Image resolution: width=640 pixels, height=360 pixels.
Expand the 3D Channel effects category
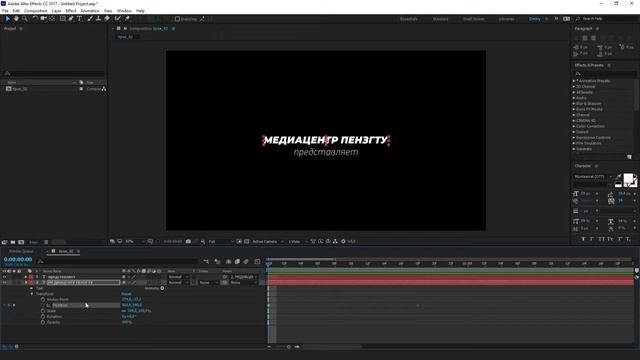(574, 87)
